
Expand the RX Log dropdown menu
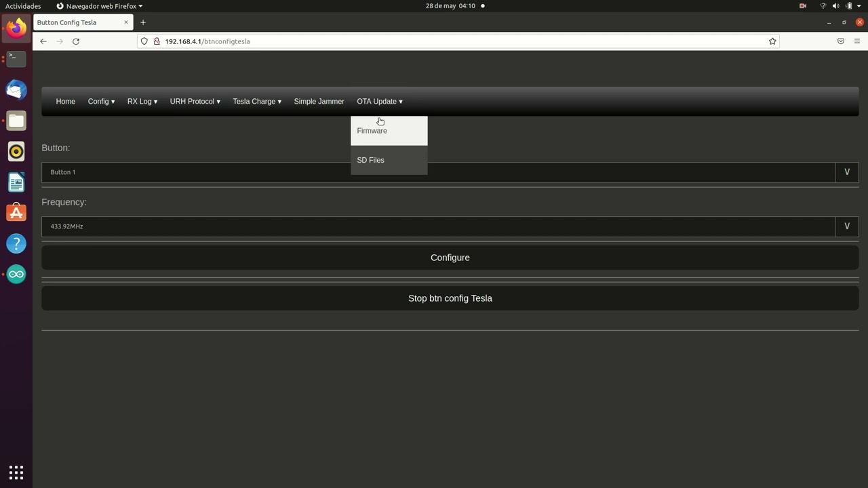tap(142, 102)
